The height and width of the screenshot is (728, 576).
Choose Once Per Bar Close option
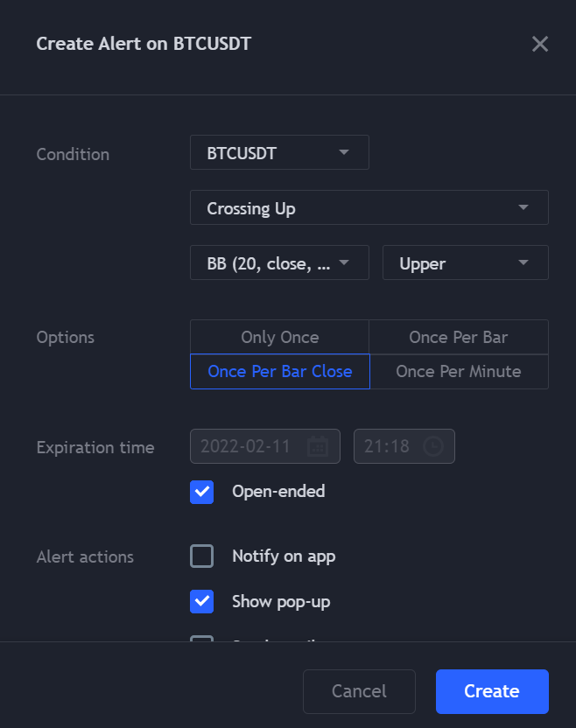pos(279,371)
